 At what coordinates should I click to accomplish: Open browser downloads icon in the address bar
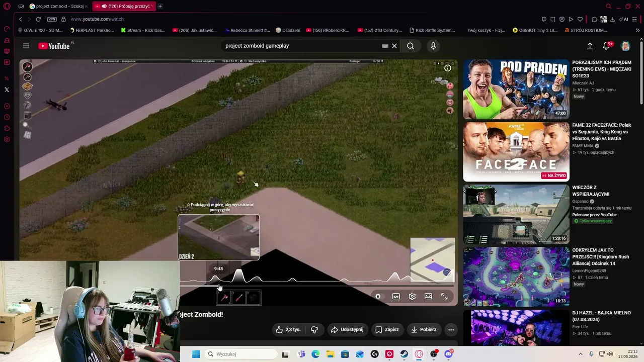point(612,19)
